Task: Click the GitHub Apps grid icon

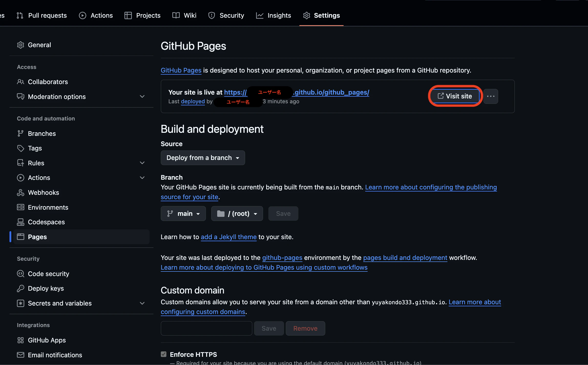Action: (20, 340)
